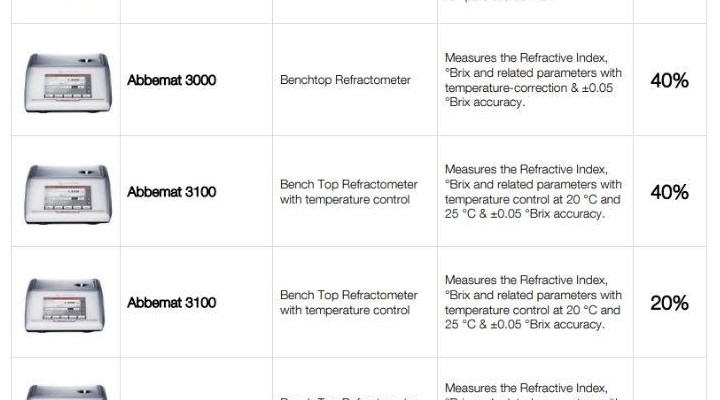This screenshot has width=720, height=400.
Task: Click the Abbemat 3000 temperature-correction description
Action: point(533,80)
